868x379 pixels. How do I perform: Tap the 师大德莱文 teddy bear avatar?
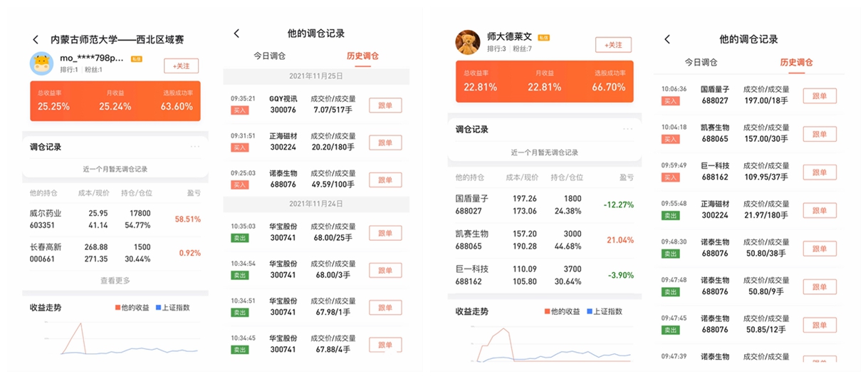click(467, 42)
